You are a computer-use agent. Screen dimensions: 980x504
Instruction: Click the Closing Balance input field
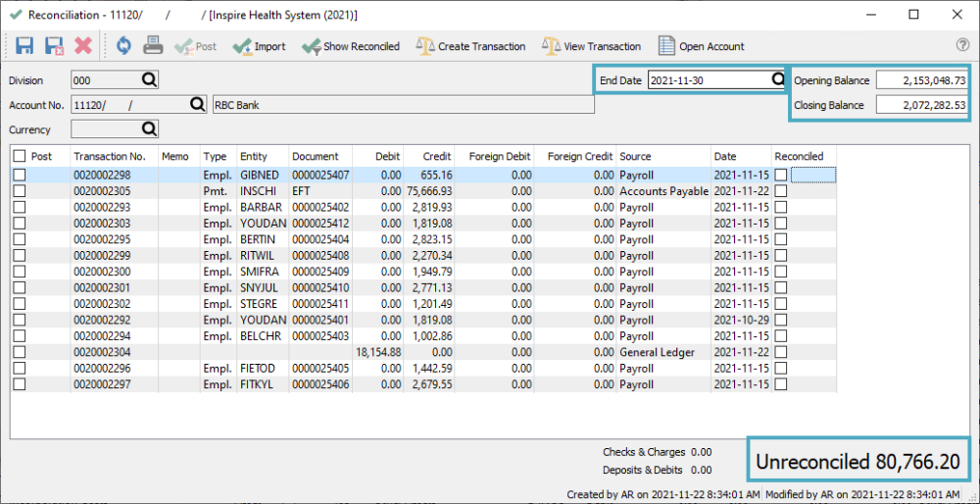click(x=921, y=105)
